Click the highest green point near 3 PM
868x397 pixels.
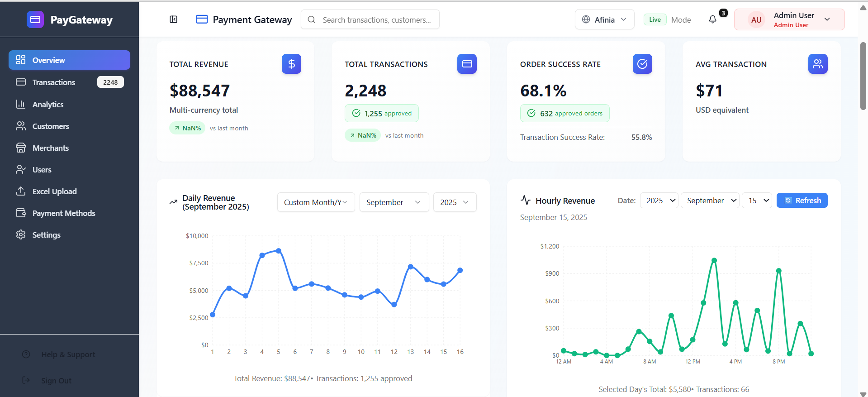click(714, 260)
